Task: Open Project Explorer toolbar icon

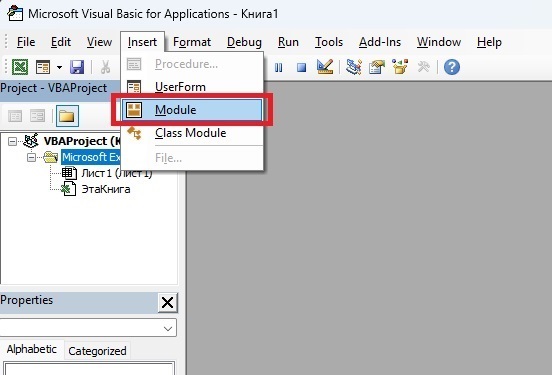Action: pos(353,67)
